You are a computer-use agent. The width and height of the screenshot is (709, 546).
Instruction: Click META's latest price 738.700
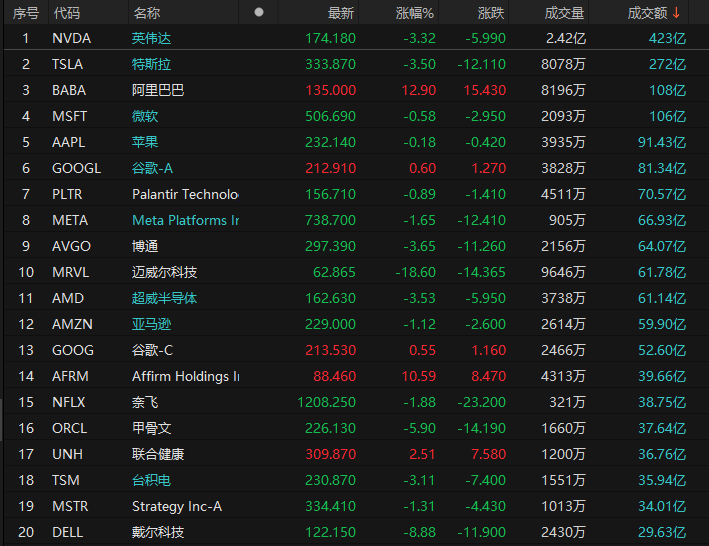coord(331,220)
